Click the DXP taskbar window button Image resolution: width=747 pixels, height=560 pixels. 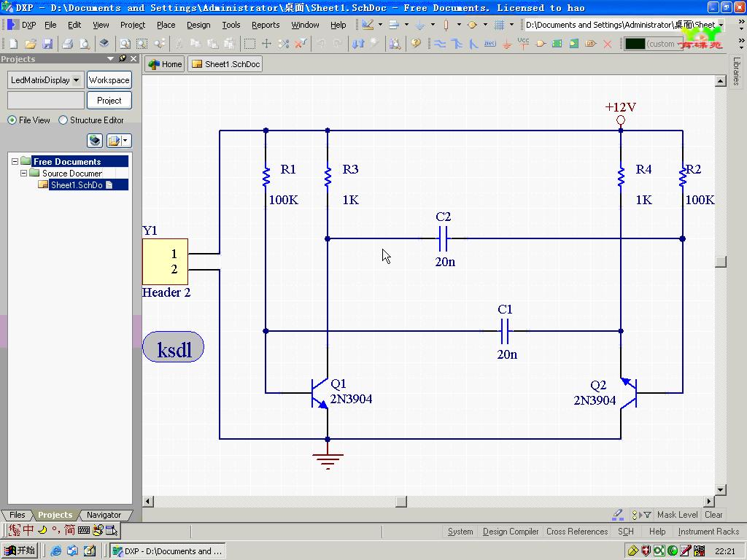pyautogui.click(x=168, y=551)
